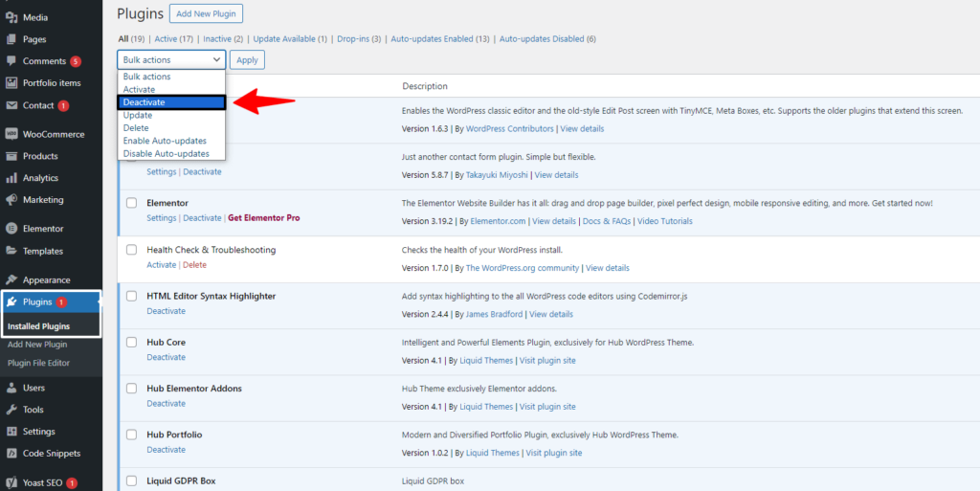Show Auto-updates Enabled (13) plugins
The height and width of the screenshot is (491, 980).
pyautogui.click(x=440, y=38)
